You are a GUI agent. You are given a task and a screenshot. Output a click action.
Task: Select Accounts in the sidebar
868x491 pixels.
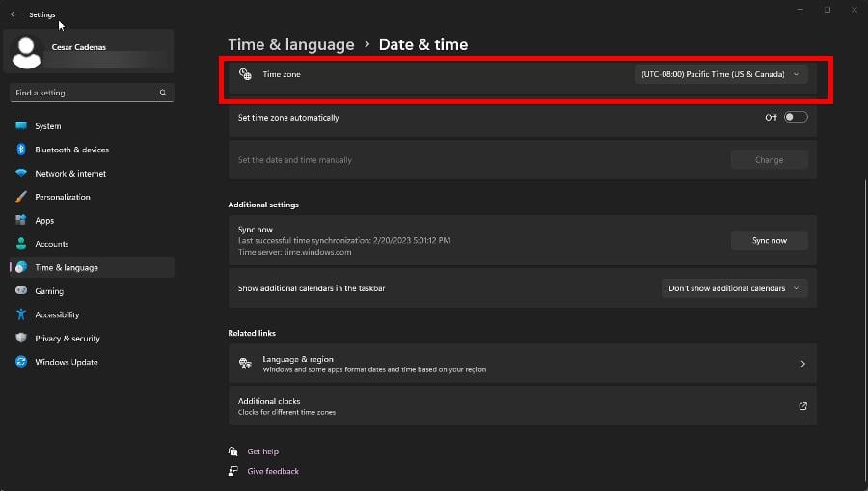(x=52, y=244)
